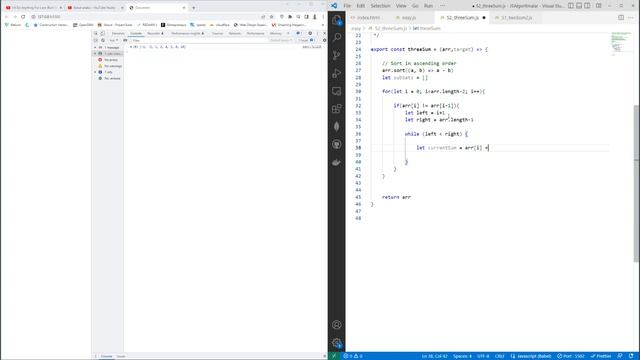Image resolution: width=640 pixels, height=360 pixels.
Task: Expand the '1 info' console group
Action: tap(95, 72)
